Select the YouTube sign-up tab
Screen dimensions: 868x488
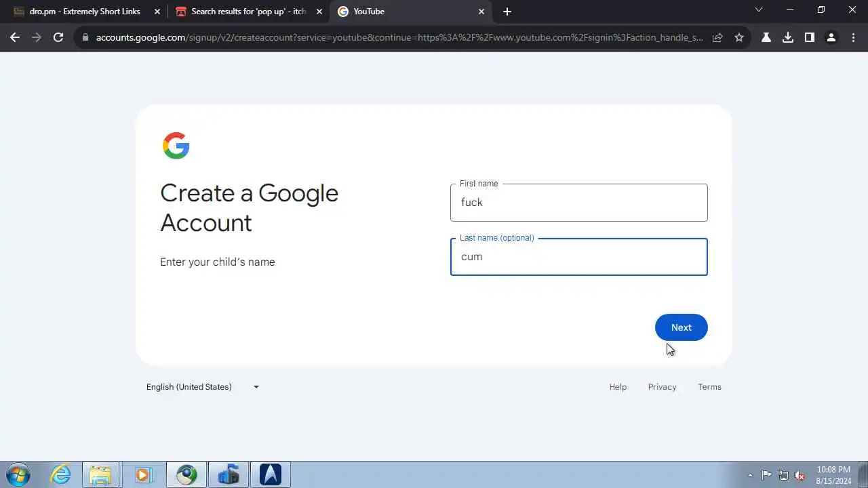click(411, 12)
